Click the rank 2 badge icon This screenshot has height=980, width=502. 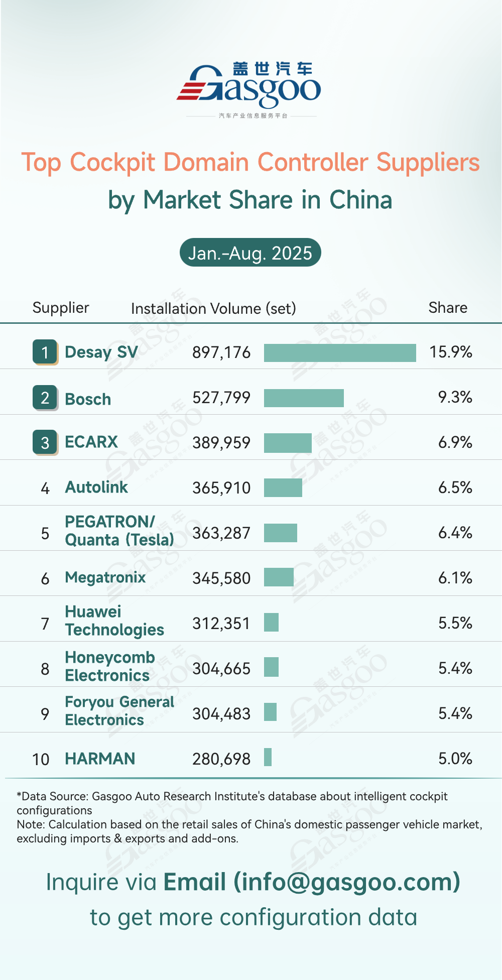click(45, 398)
